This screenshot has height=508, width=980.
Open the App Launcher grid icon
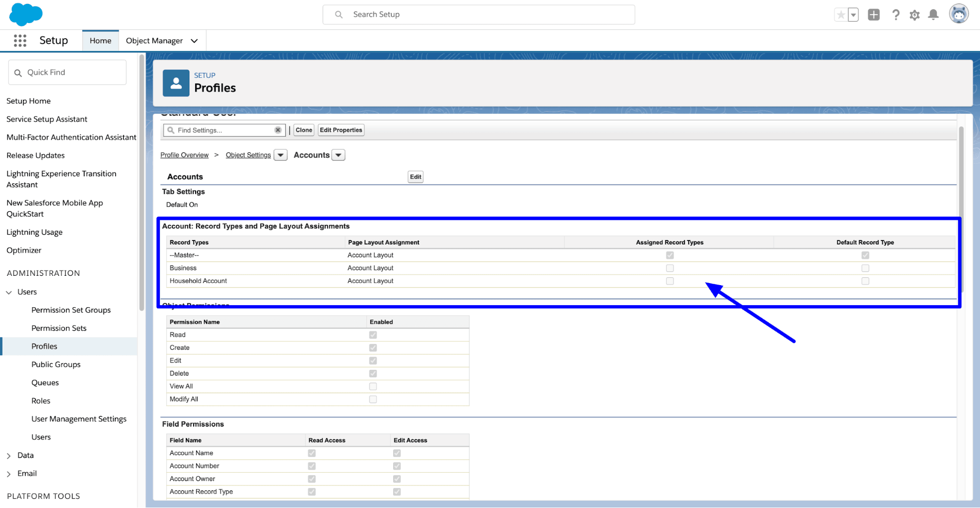click(20, 41)
